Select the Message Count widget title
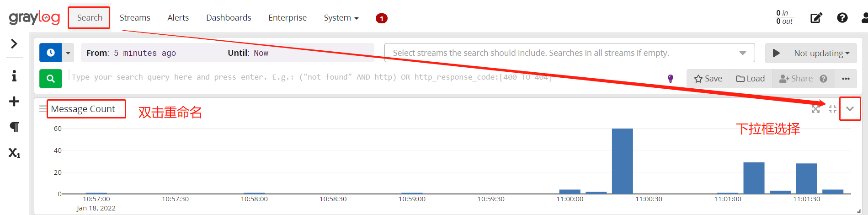Viewport: 868px width, 215px height. (83, 109)
